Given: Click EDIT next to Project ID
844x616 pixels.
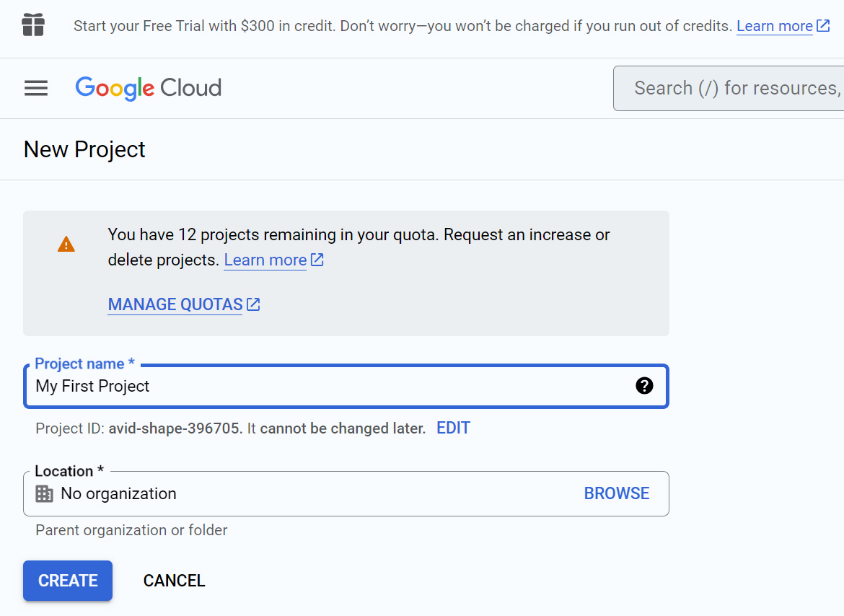Looking at the screenshot, I should click(x=453, y=428).
